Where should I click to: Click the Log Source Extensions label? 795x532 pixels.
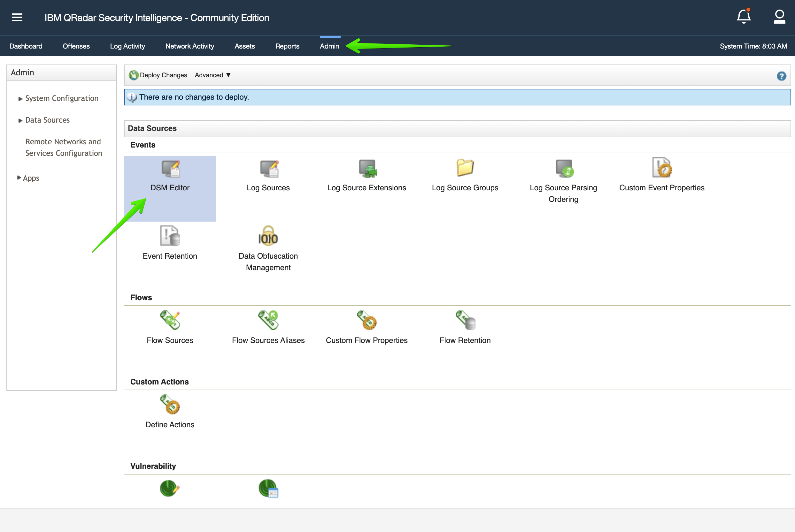[367, 188]
